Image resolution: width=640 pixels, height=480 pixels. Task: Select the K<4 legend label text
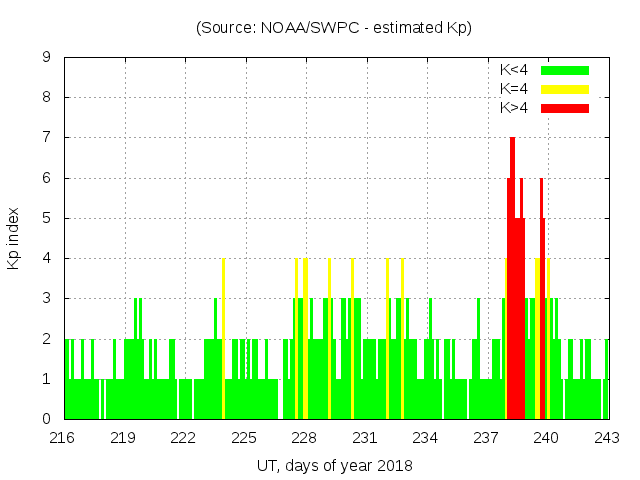pos(515,70)
